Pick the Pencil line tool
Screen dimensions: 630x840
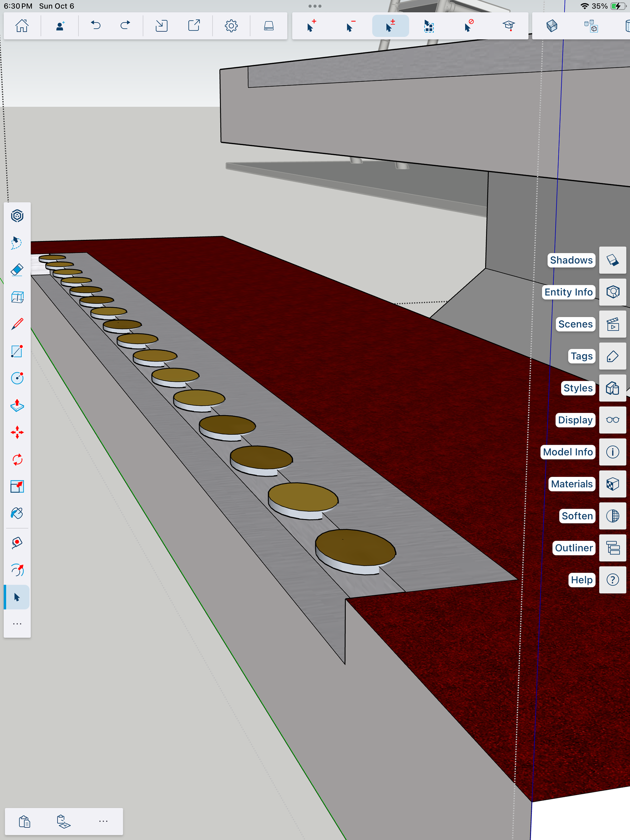(x=17, y=324)
